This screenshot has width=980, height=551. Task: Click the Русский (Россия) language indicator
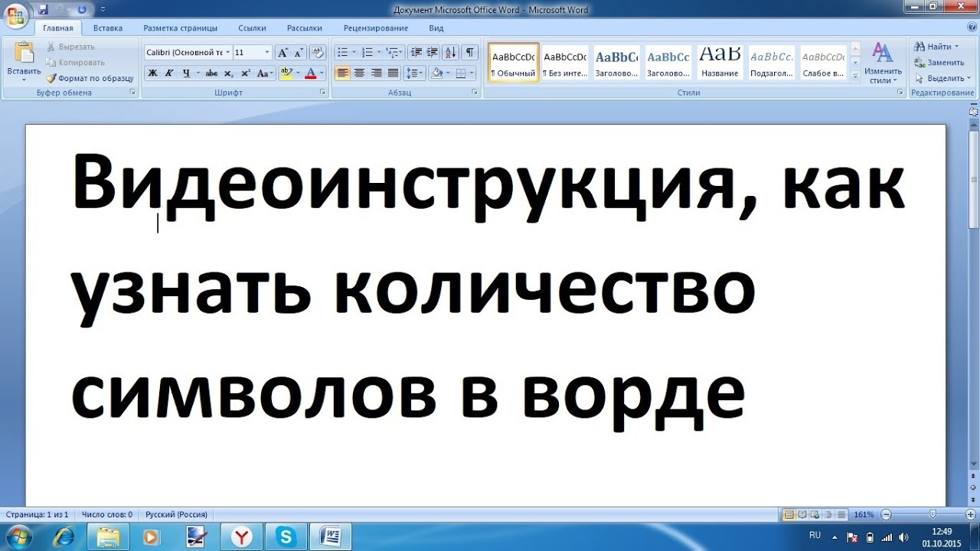[x=177, y=514]
